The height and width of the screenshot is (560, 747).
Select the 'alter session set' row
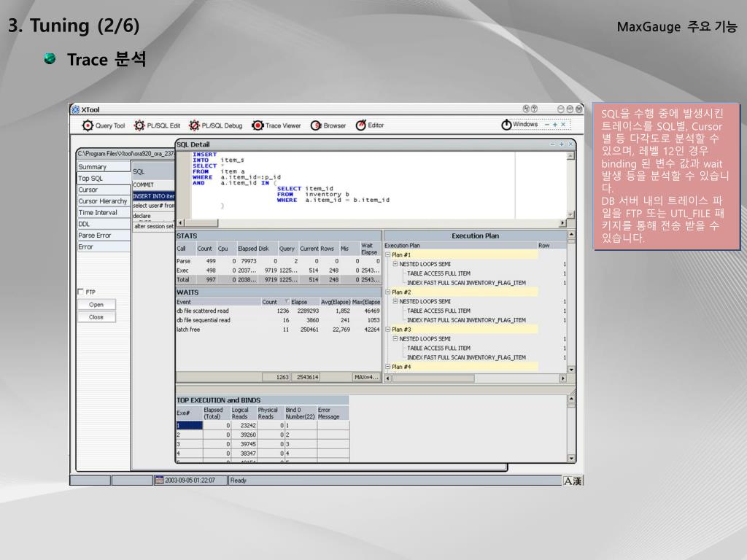[x=153, y=226]
